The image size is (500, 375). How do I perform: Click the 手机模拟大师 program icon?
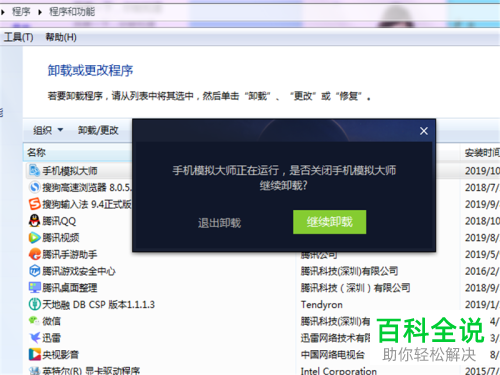coord(34,171)
